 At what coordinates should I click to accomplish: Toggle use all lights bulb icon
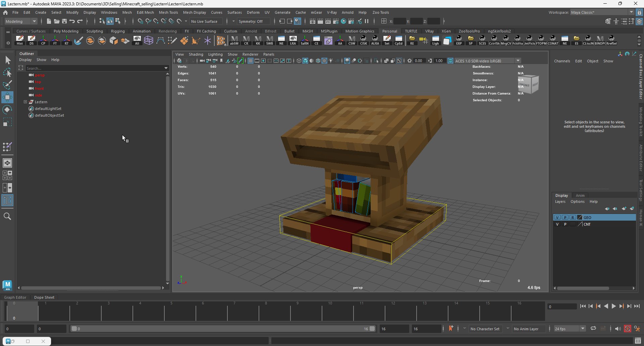click(x=331, y=61)
